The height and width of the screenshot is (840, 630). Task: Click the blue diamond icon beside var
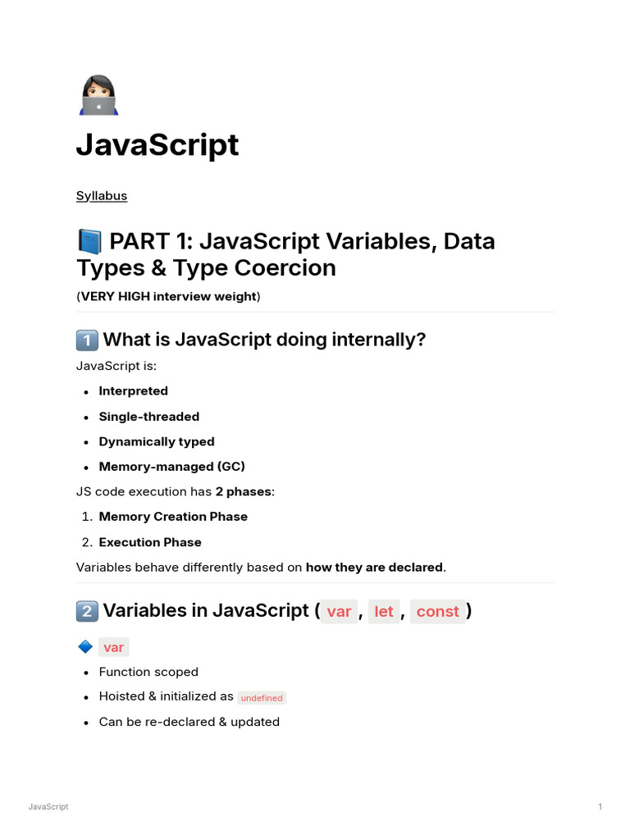tap(85, 646)
